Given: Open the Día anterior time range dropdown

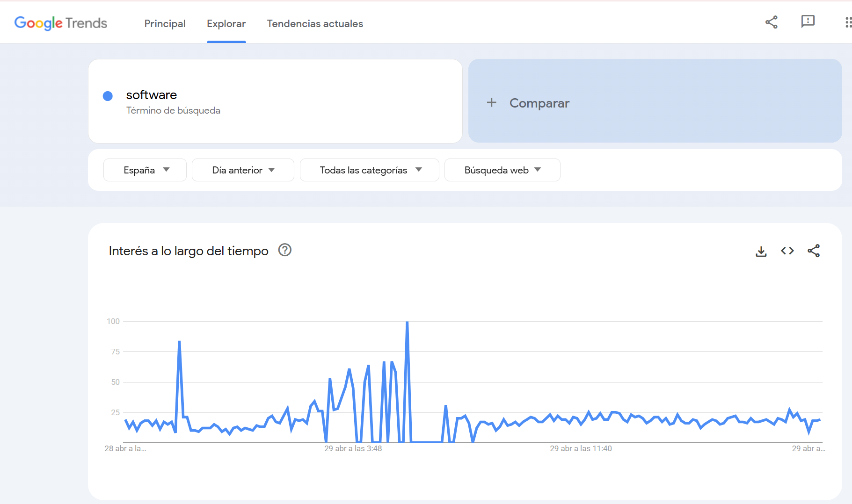Looking at the screenshot, I should tap(243, 170).
